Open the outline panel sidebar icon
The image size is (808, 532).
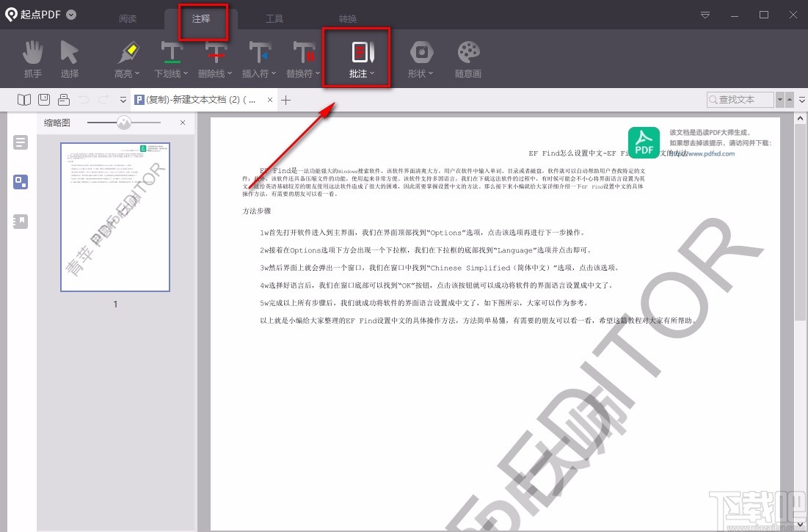21,142
